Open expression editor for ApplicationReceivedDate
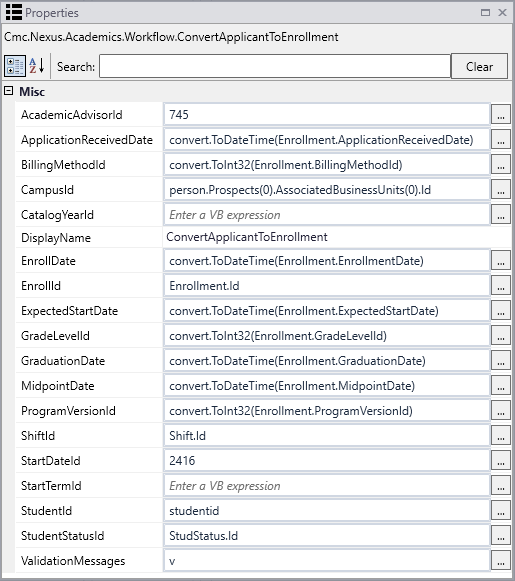 [x=501, y=140]
